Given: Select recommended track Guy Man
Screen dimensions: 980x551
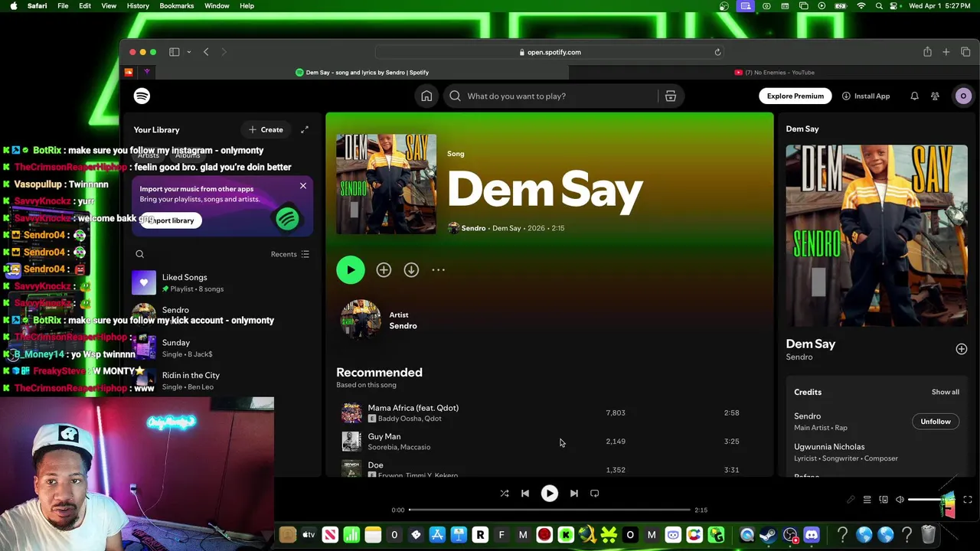Looking at the screenshot, I should 550,442.
